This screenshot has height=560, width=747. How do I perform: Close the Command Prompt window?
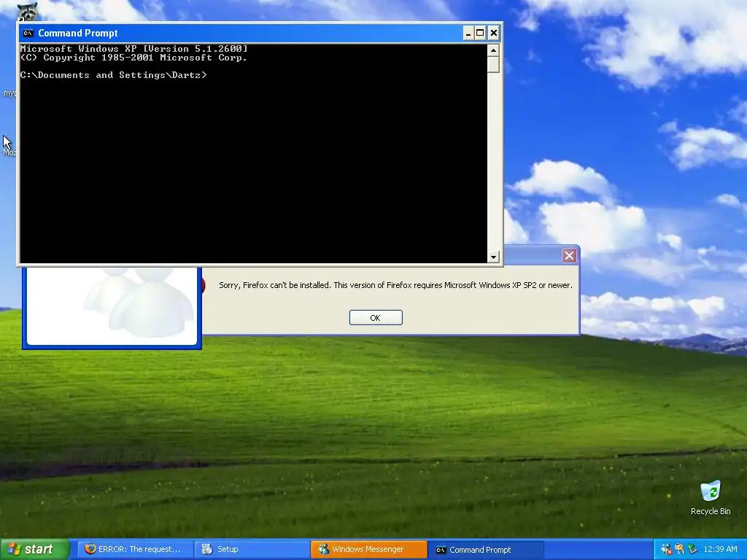click(494, 33)
